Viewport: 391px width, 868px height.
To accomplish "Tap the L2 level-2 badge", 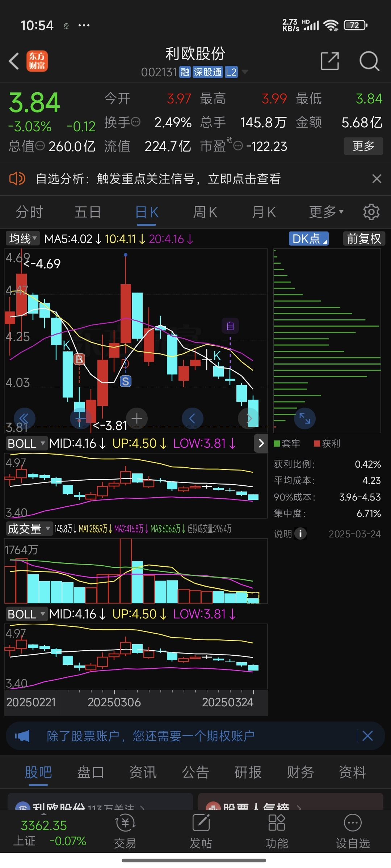I will (x=231, y=72).
